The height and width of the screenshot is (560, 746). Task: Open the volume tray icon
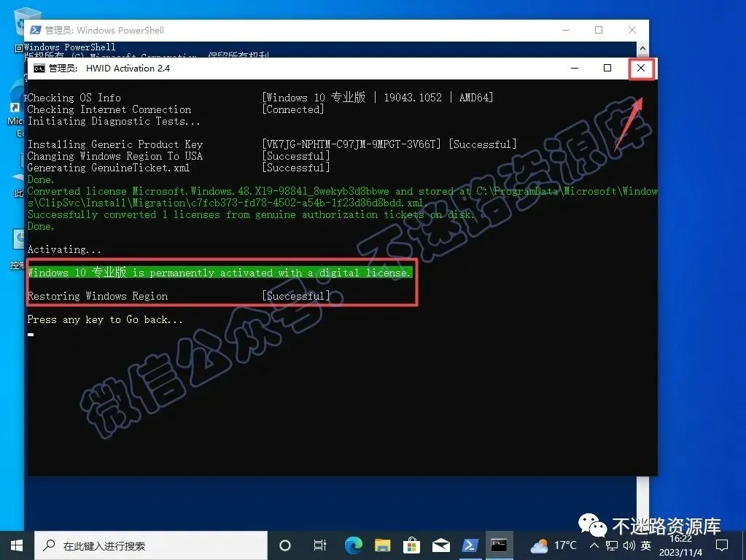tap(629, 545)
